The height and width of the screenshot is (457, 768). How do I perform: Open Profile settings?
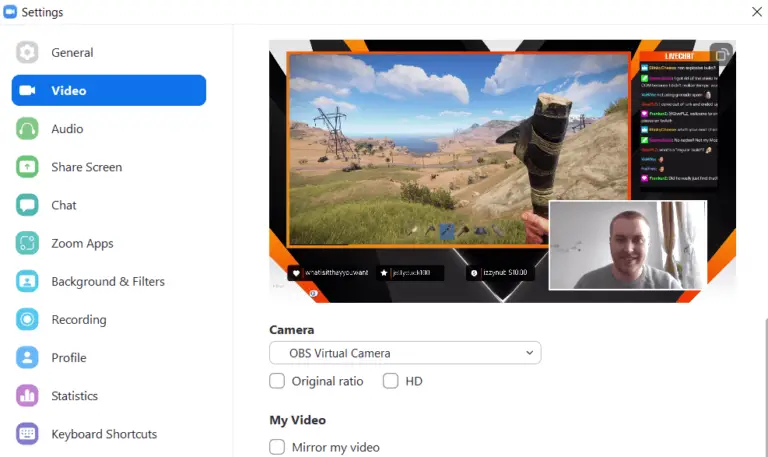[109, 358]
